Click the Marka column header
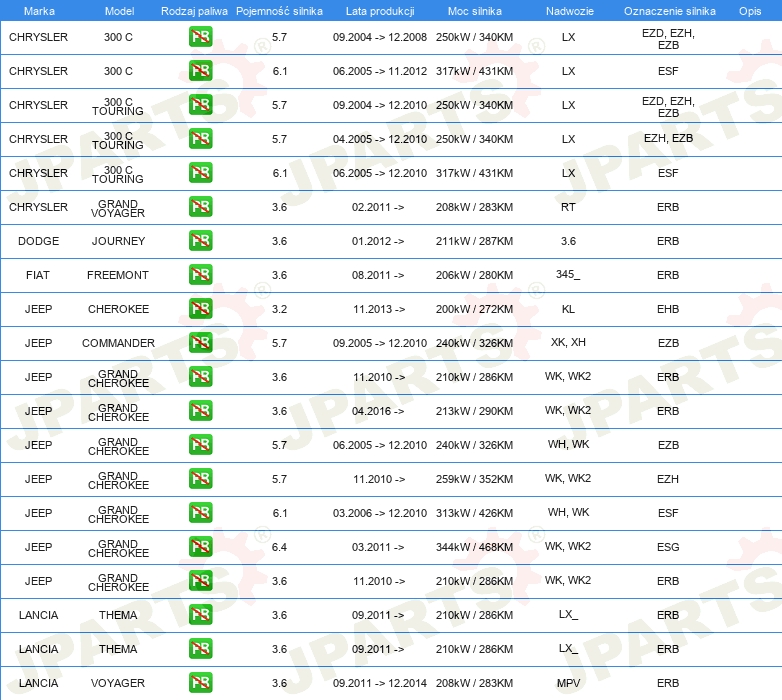Screen dimensions: 782x700 [39, 11]
